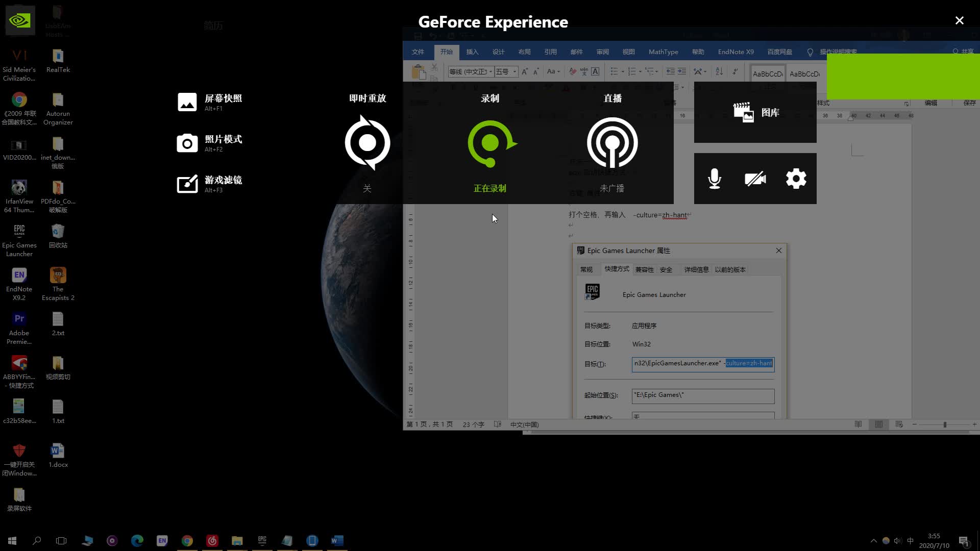Click the NVIDIA logo in top-left corner

(20, 20)
